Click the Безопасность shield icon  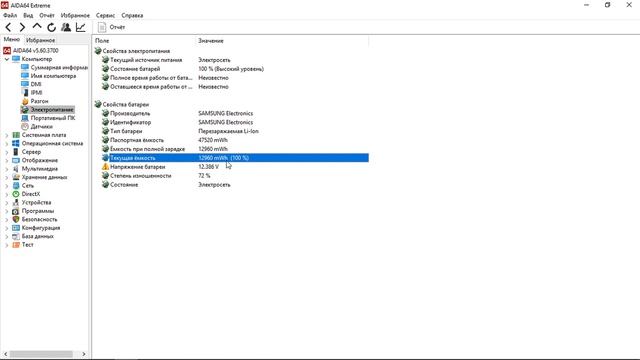click(16, 219)
